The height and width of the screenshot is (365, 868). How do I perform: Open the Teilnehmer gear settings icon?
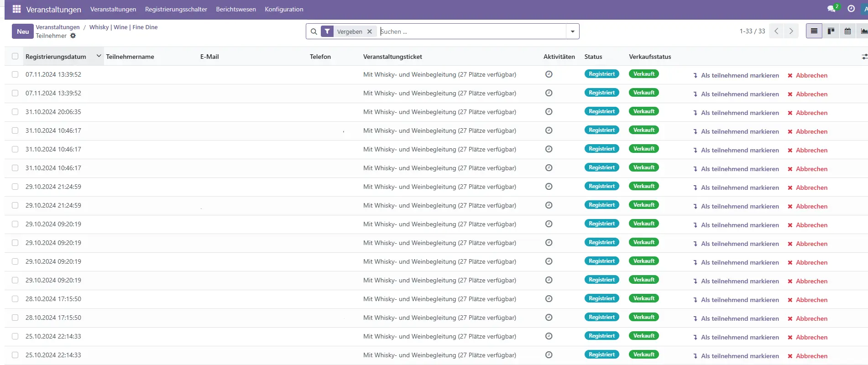pyautogui.click(x=73, y=36)
